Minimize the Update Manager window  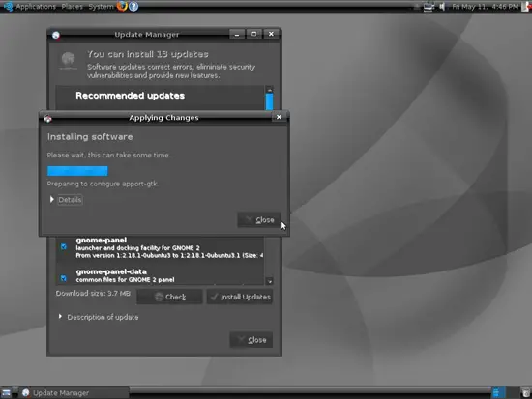[237, 34]
